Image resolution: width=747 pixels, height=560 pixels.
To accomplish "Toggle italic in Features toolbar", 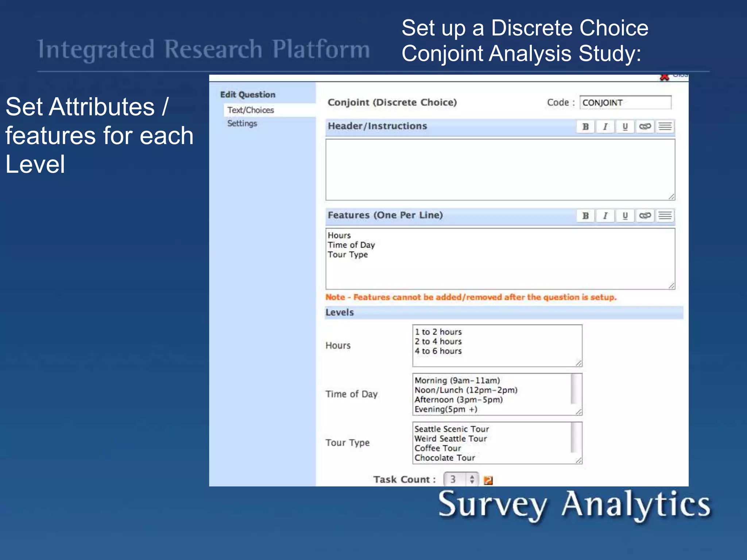I will [605, 216].
